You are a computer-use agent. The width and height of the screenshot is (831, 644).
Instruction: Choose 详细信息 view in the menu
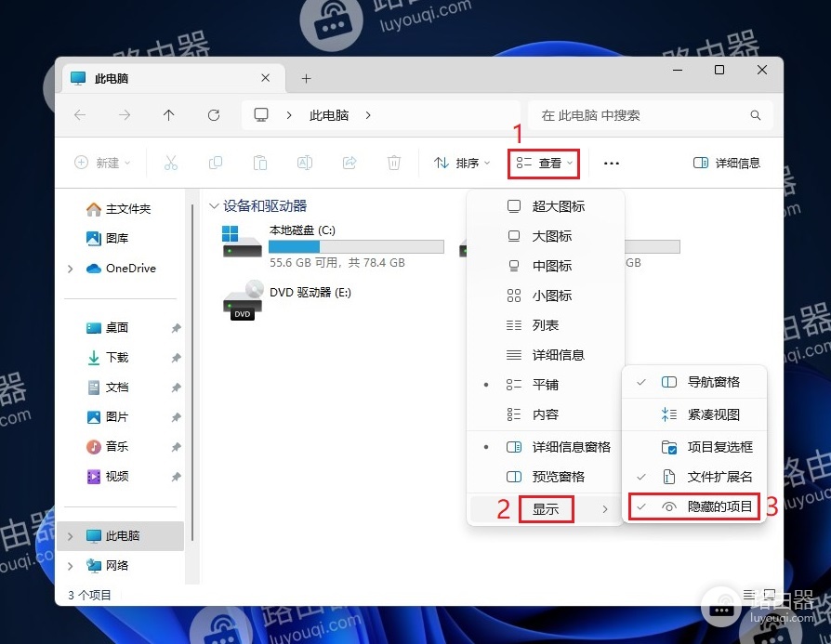coord(546,355)
